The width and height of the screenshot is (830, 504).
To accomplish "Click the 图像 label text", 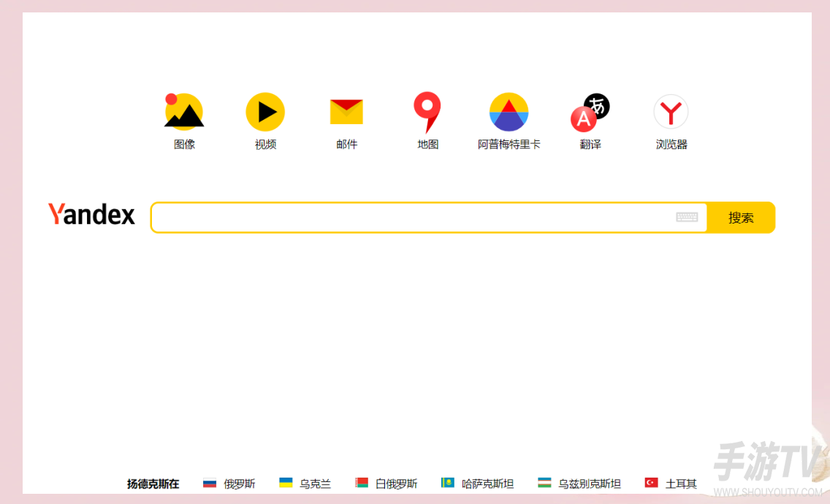I will click(184, 145).
